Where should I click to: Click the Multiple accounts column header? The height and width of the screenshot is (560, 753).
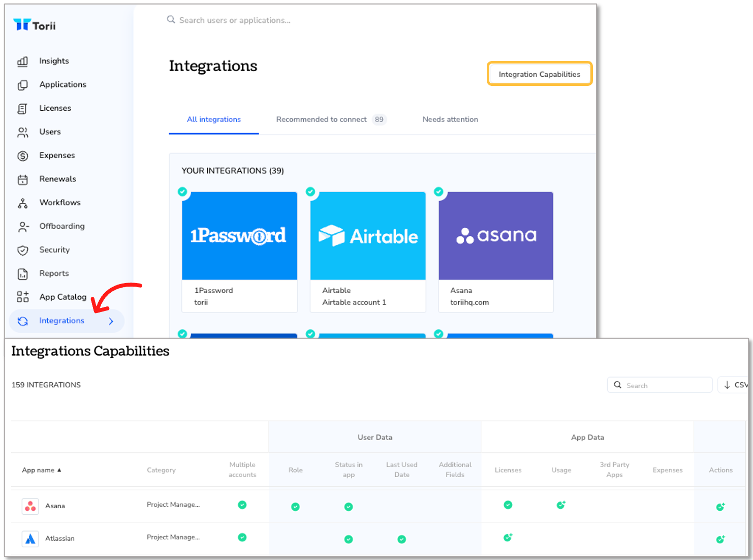pyautogui.click(x=242, y=470)
